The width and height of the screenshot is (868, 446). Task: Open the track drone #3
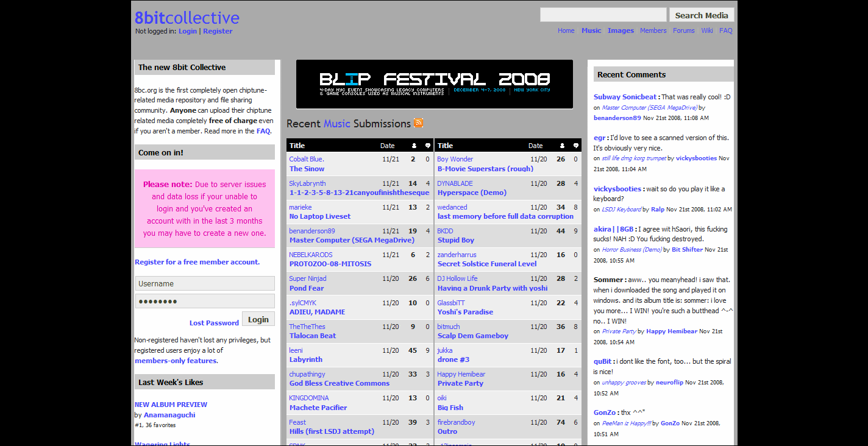pos(454,359)
